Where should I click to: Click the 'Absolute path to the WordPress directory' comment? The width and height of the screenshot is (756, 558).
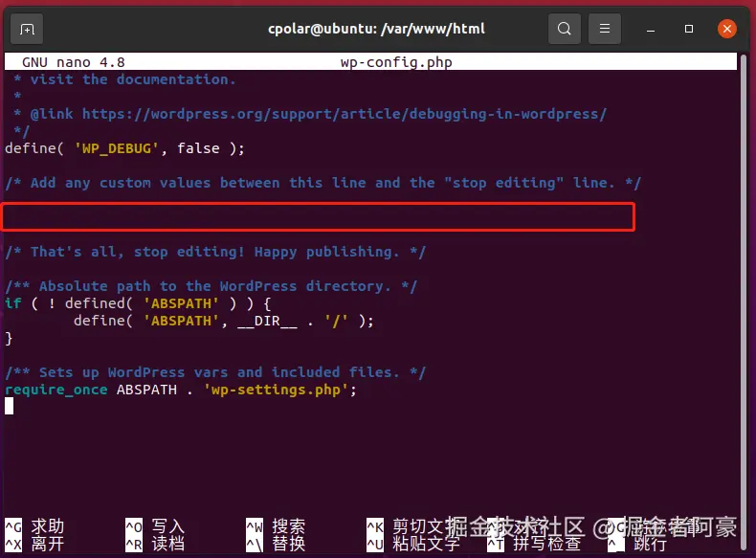(211, 286)
